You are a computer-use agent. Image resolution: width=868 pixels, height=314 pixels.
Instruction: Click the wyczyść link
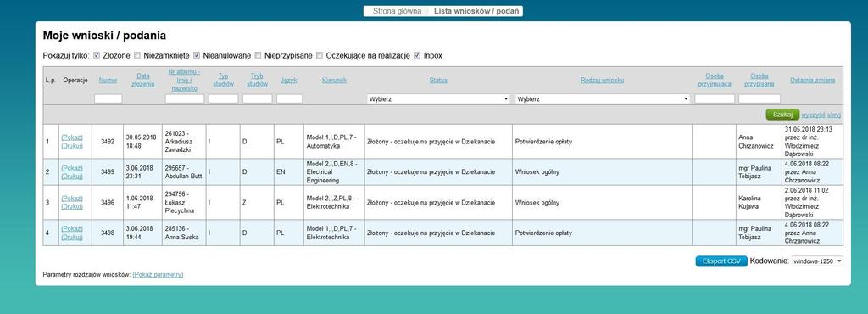point(813,115)
